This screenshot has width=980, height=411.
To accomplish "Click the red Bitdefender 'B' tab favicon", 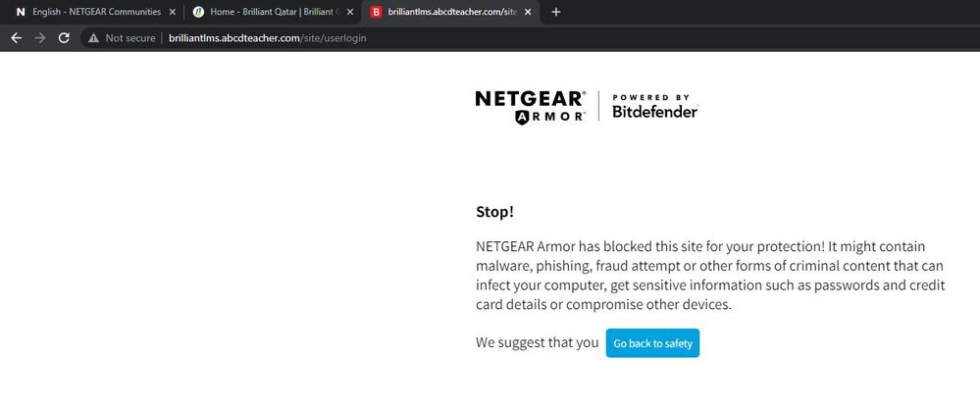I will click(x=376, y=12).
